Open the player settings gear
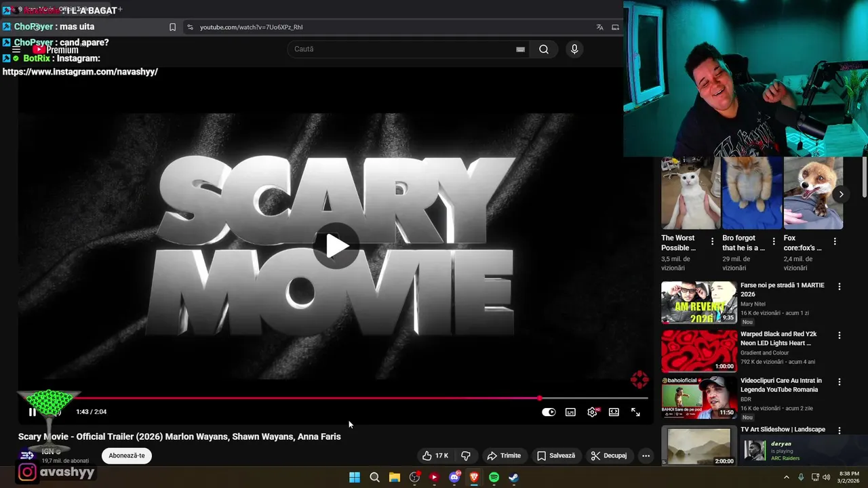 (x=592, y=412)
